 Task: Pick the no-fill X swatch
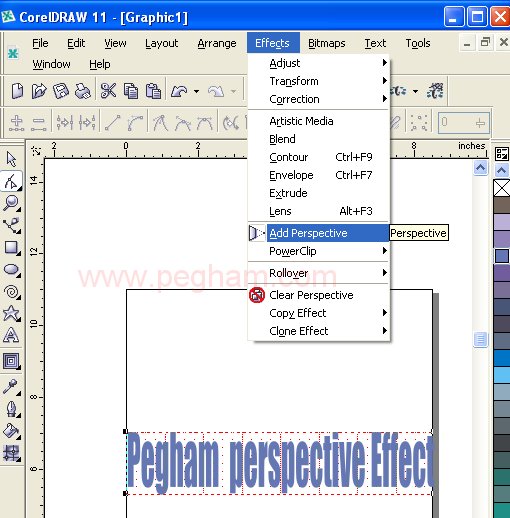coord(502,188)
